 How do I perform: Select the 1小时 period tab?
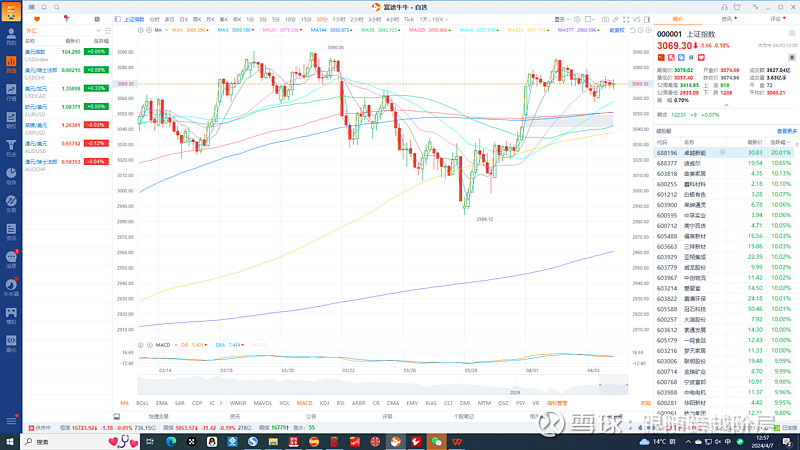[x=339, y=19]
